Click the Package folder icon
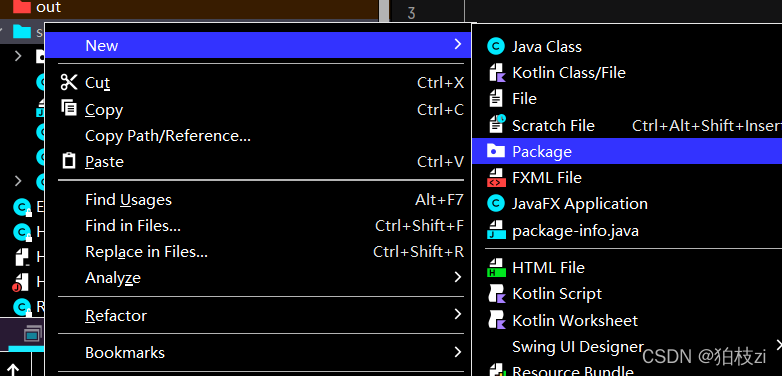Viewport: 782px width, 376px height. [x=496, y=151]
